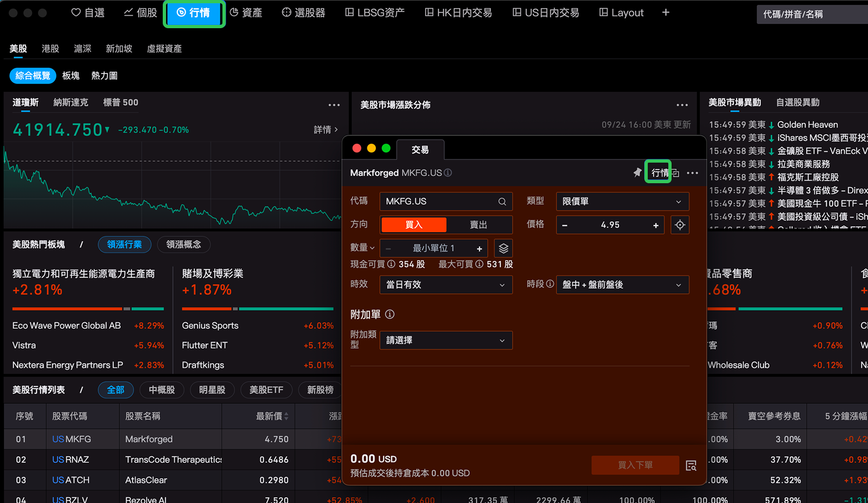Open more options on 美股市場漲跌分佈 panel

682,105
